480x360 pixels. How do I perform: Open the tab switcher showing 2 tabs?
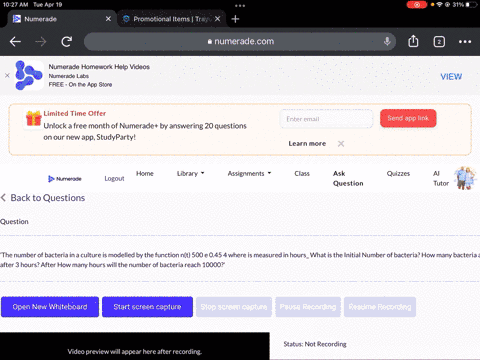click(439, 42)
